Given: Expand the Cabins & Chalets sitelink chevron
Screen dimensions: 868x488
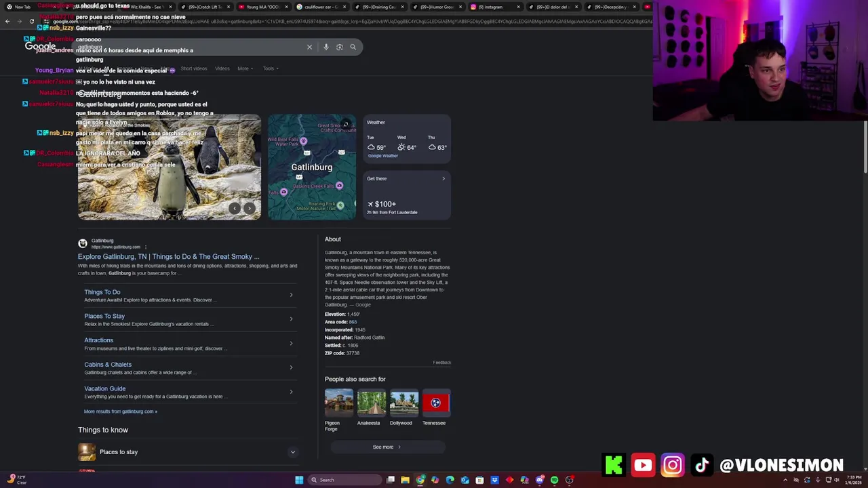Looking at the screenshot, I should 291,367.
